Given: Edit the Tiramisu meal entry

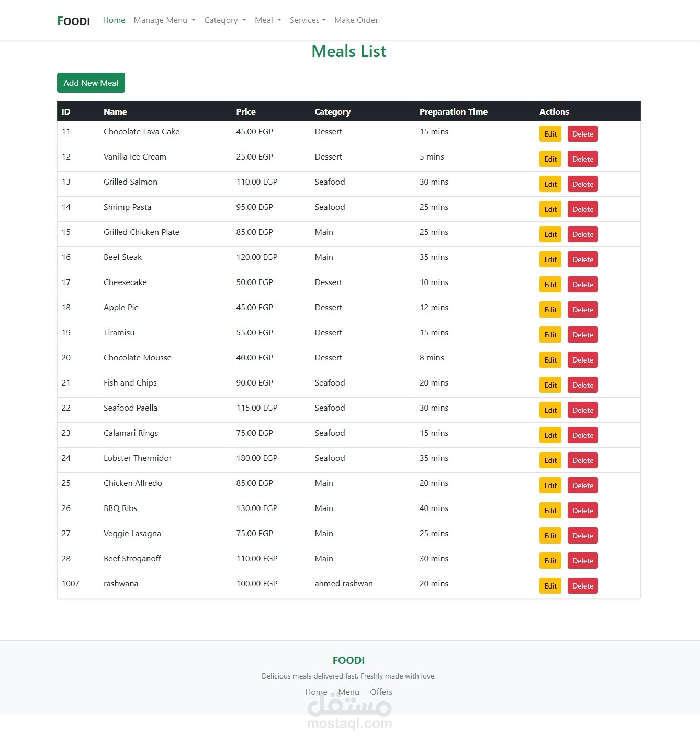Looking at the screenshot, I should tap(550, 335).
